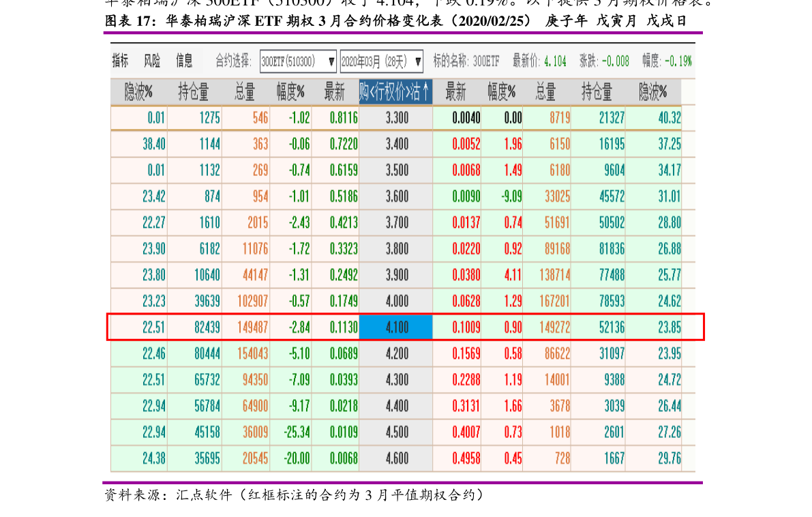Click put volume 167201 cell
Viewport: 812px width, 517px height.
554,301
